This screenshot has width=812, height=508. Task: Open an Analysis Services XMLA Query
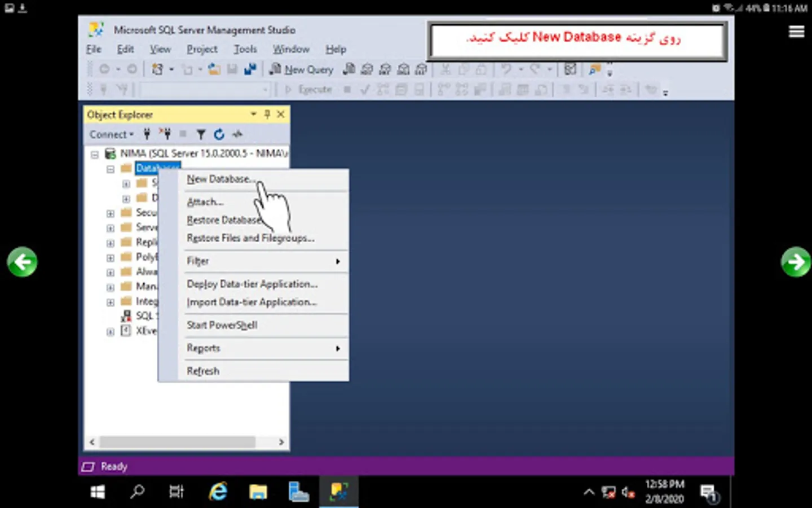coord(403,69)
